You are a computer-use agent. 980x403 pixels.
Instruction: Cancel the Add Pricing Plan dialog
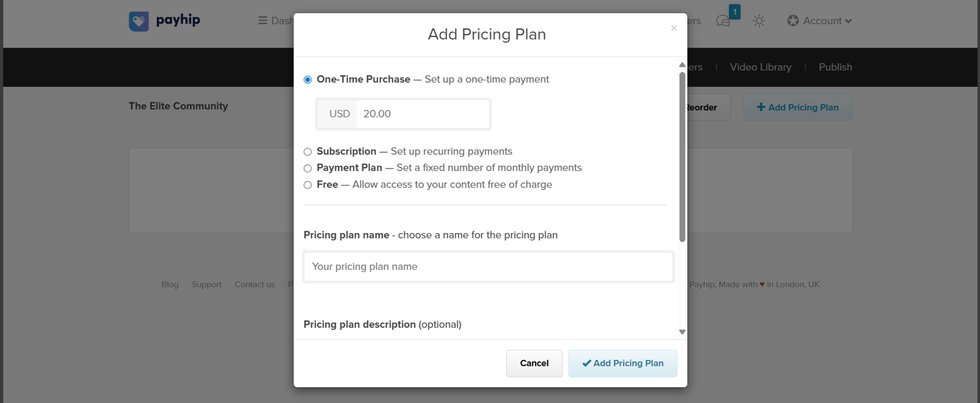point(534,363)
